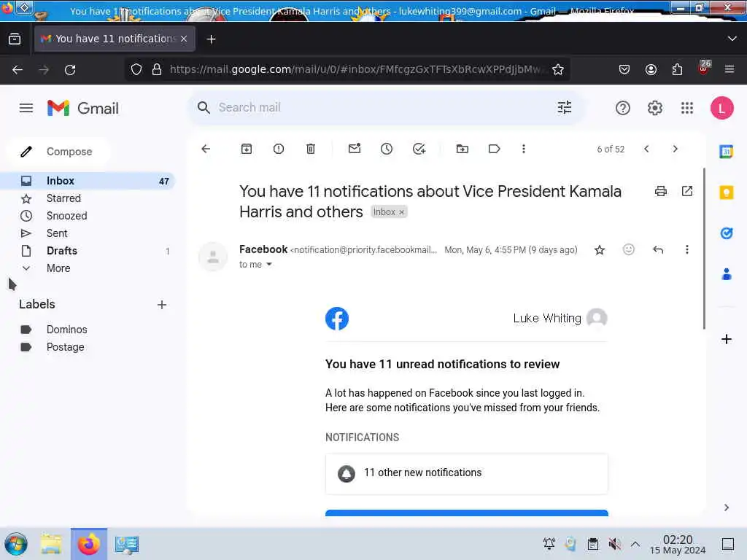This screenshot has width=747, height=560.
Task: Close the Gmail browser tab
Action: pos(184,39)
